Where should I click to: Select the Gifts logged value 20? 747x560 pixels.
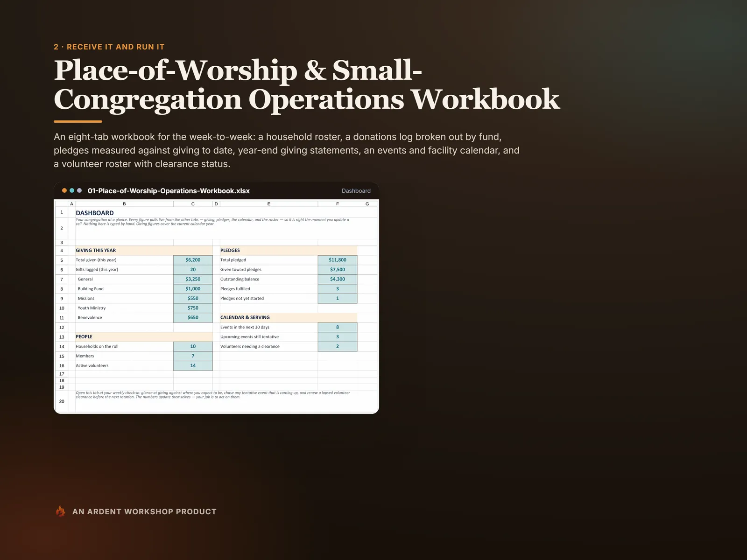(193, 270)
